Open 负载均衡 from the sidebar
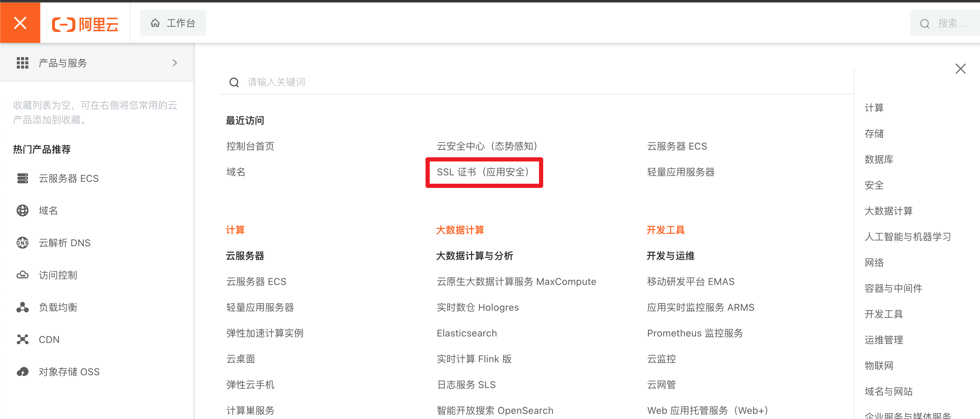Viewport: 980px width, 419px height. 58,307
